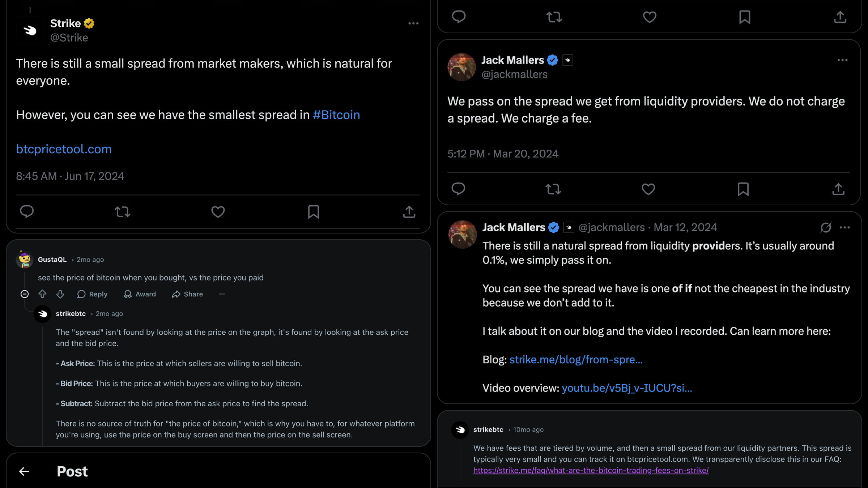
Task: Bookmark the Strike tweet
Action: pyautogui.click(x=313, y=212)
